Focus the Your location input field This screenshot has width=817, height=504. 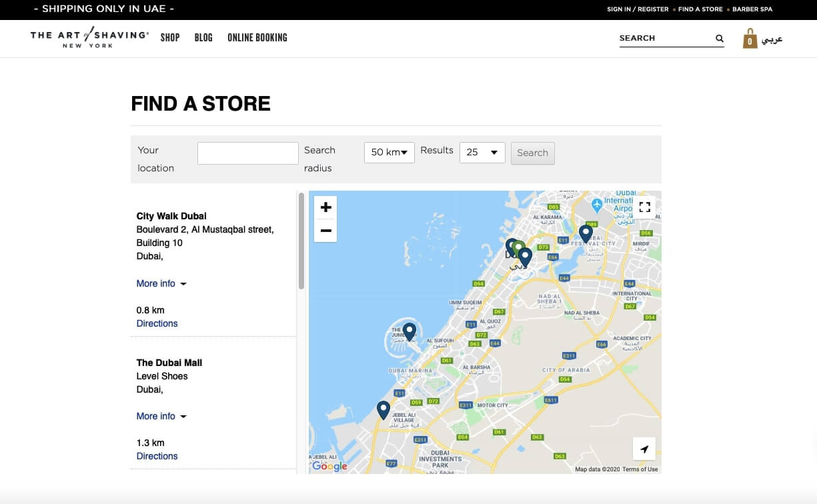pos(248,153)
